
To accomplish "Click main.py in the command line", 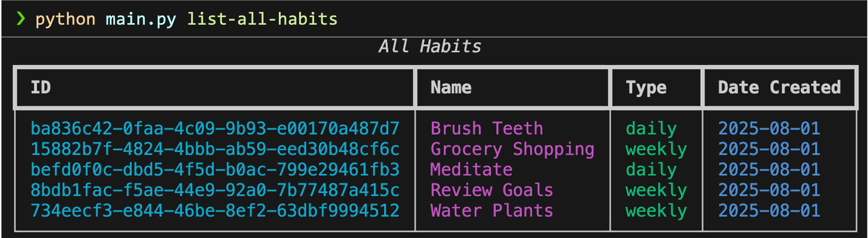I will (x=141, y=19).
